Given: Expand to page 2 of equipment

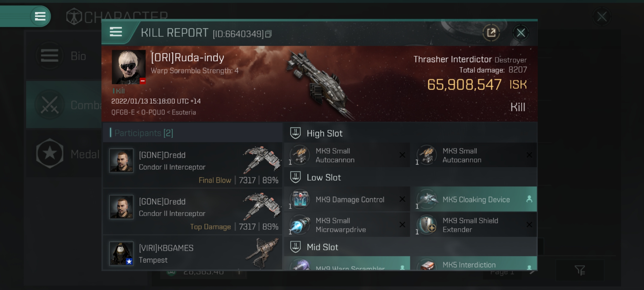Looking at the screenshot, I should (x=532, y=271).
